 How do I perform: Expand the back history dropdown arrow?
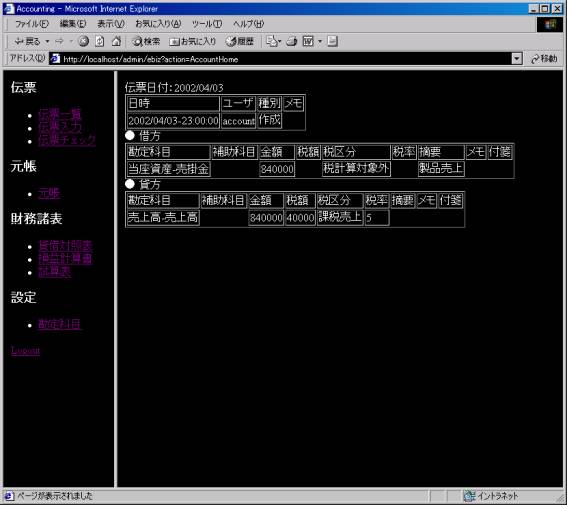pos(47,42)
